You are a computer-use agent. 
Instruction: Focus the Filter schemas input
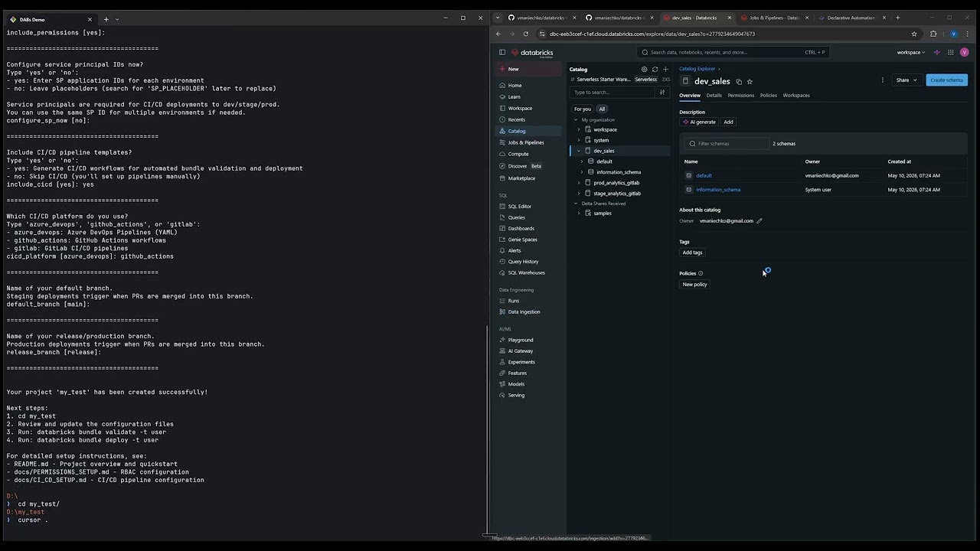point(727,144)
